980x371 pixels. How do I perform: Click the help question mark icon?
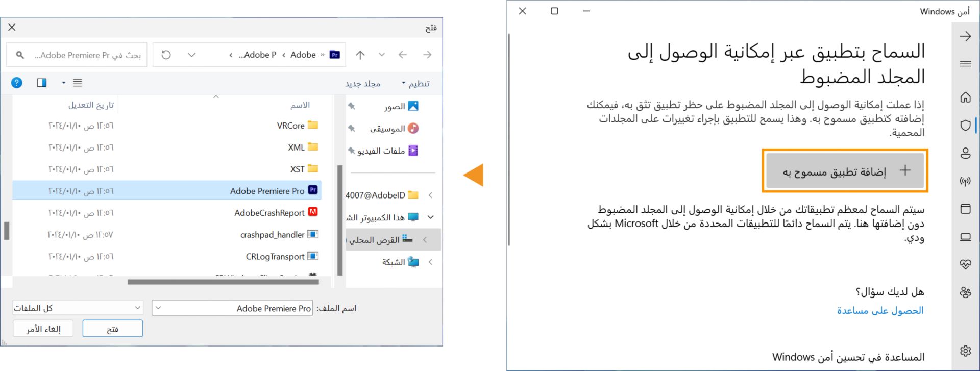pos(17,83)
